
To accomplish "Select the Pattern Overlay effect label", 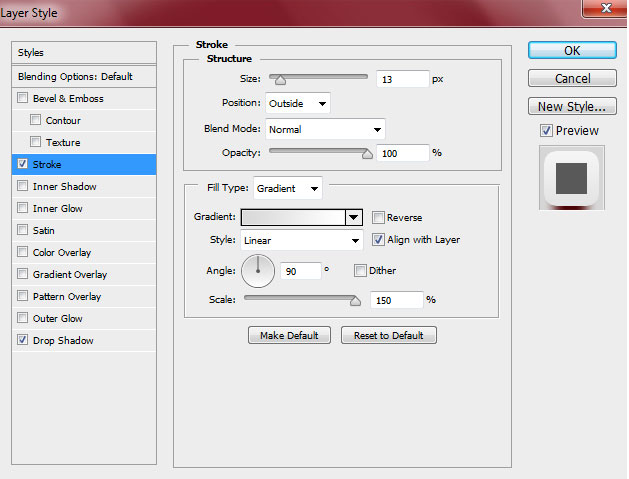I will 67,296.
